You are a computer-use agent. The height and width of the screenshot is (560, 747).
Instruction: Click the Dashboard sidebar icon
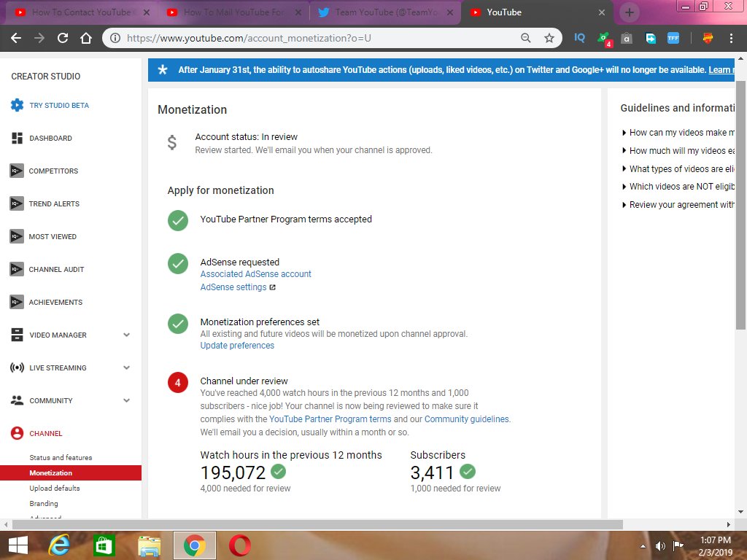(x=18, y=138)
